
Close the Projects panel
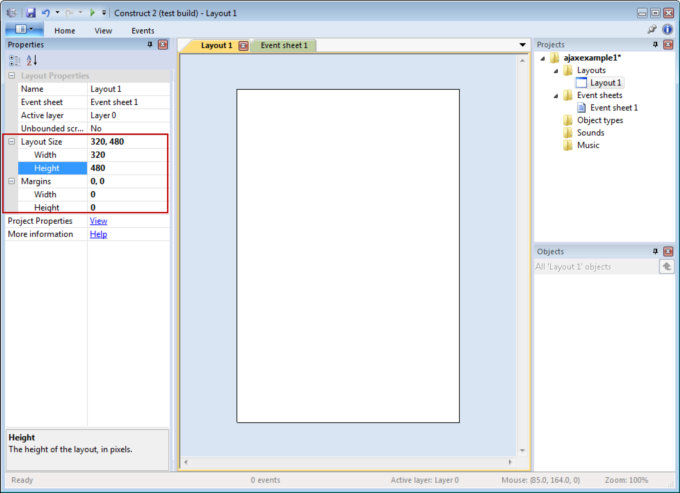(x=668, y=44)
